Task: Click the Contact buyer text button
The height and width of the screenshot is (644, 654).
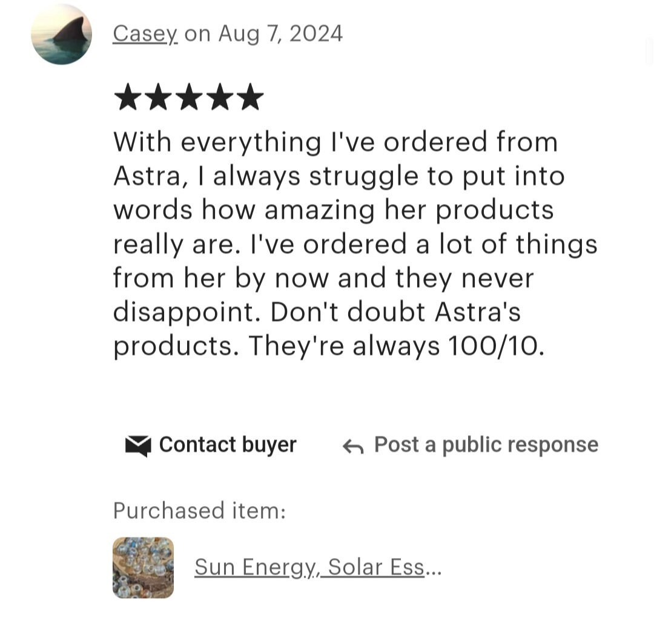Action: coord(228,445)
